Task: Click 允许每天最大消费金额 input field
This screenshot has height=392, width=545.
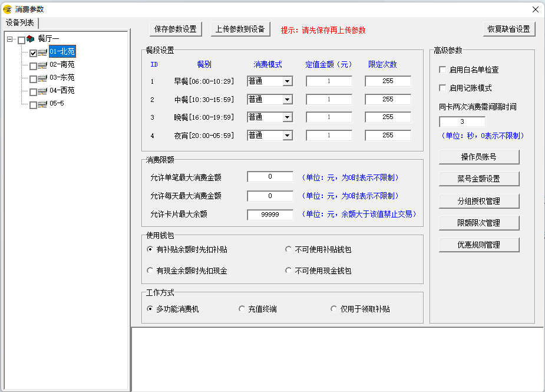Action: (x=270, y=196)
